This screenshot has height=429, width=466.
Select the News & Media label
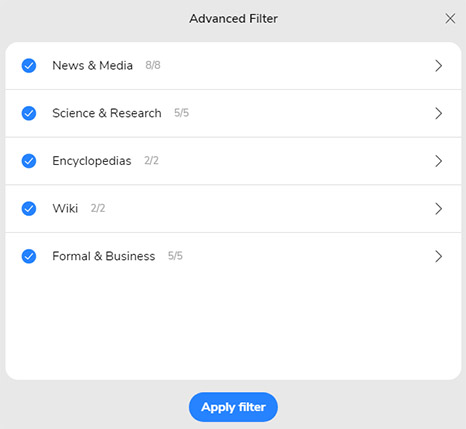(x=93, y=65)
